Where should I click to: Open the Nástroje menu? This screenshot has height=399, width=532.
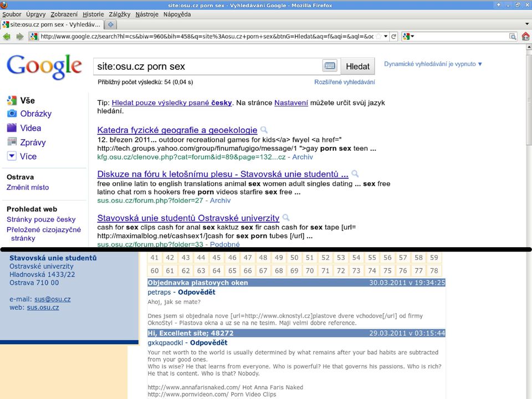[x=146, y=14]
